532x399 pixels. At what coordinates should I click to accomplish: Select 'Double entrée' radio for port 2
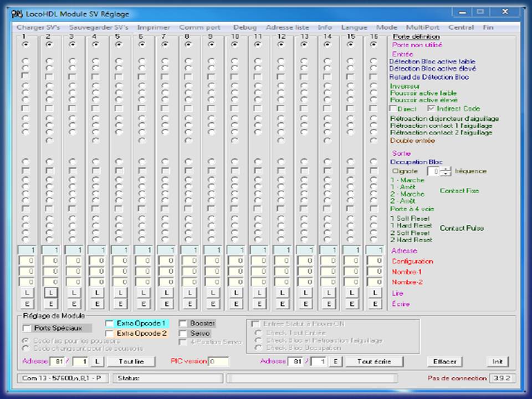[x=49, y=140]
